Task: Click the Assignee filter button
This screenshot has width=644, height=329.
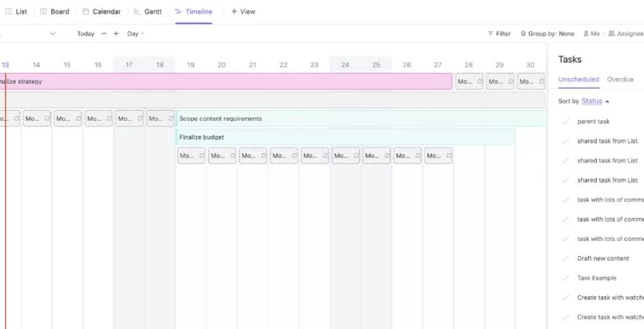Action: coord(626,34)
